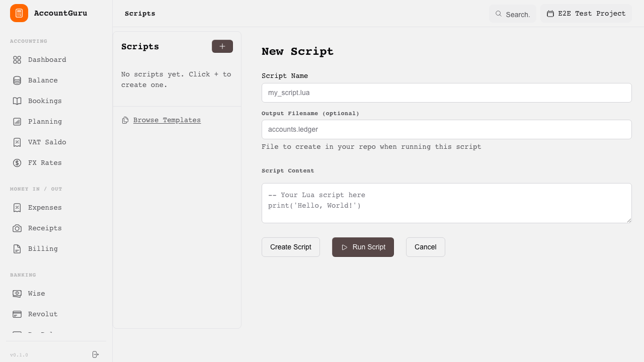This screenshot has width=644, height=362.
Task: Click the plus button to add a script
Action: click(x=222, y=46)
